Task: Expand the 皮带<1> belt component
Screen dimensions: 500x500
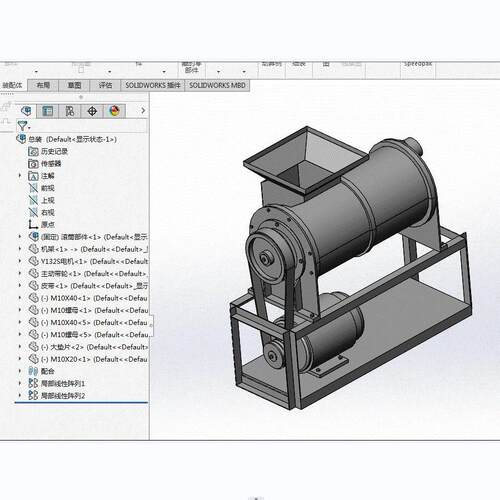Action: point(20,286)
